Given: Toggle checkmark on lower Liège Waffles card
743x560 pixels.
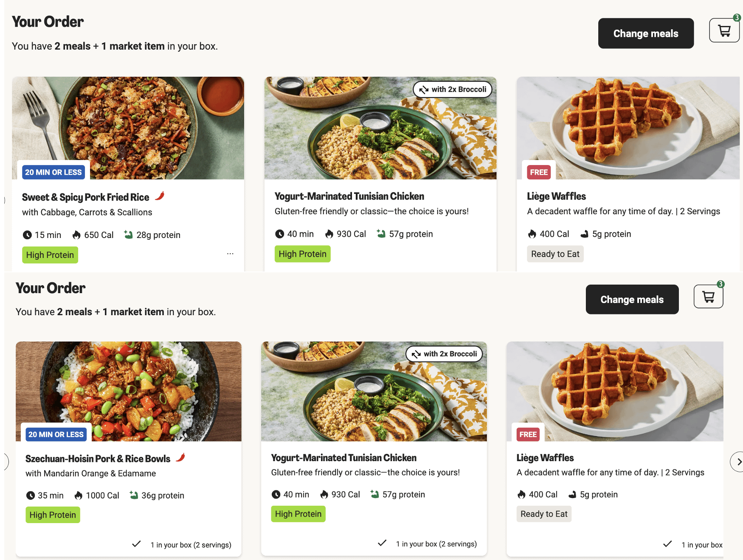Looking at the screenshot, I should point(667,544).
